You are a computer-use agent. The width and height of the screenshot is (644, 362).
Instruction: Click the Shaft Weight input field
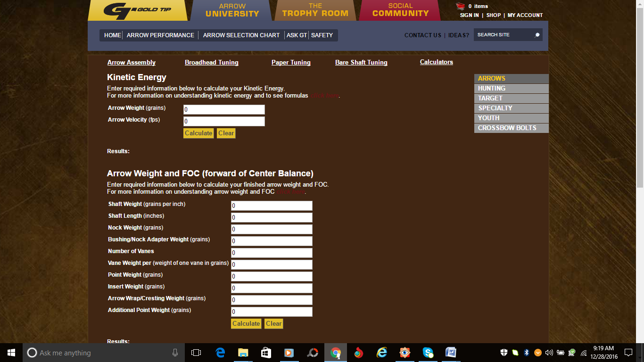click(272, 206)
